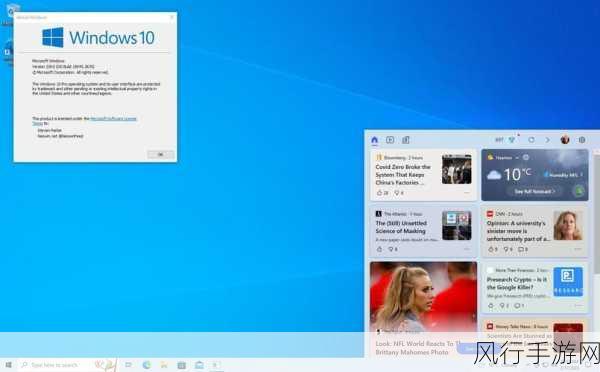
Task: Open the profile avatar in feed header
Action: [565, 140]
